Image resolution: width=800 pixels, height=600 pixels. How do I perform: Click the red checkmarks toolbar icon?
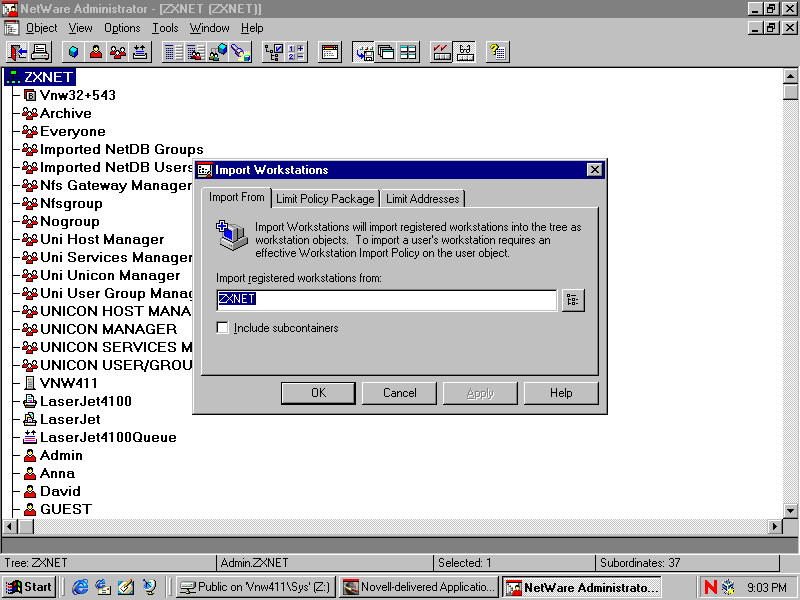(442, 52)
